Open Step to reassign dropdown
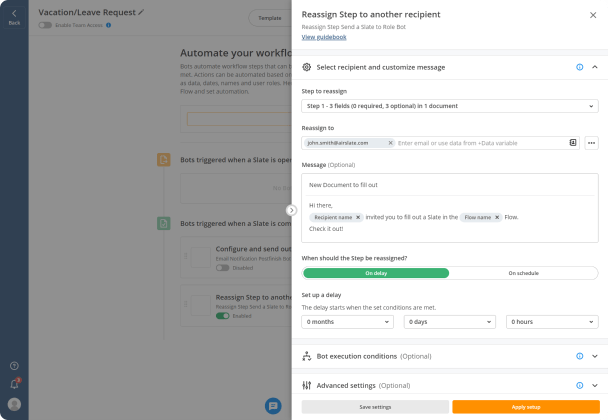This screenshot has height=420, width=608. pyautogui.click(x=450, y=106)
